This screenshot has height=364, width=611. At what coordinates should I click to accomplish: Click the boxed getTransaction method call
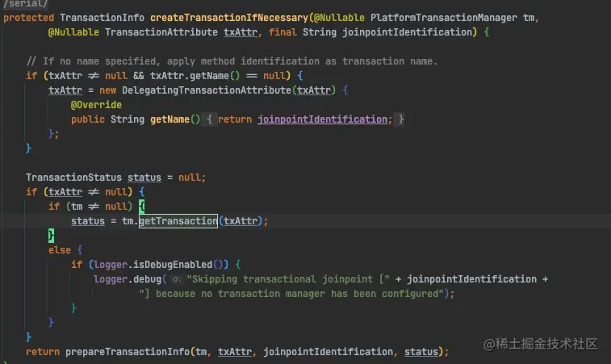[x=178, y=221]
